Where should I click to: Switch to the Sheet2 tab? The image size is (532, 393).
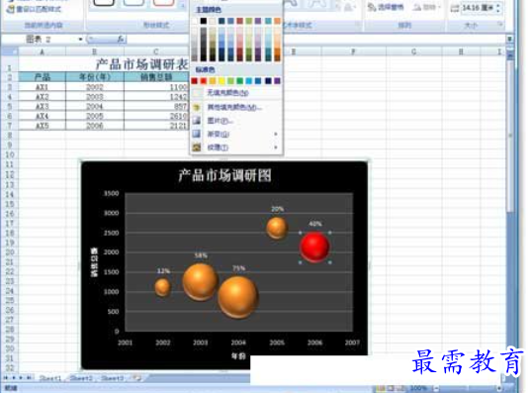coord(81,378)
